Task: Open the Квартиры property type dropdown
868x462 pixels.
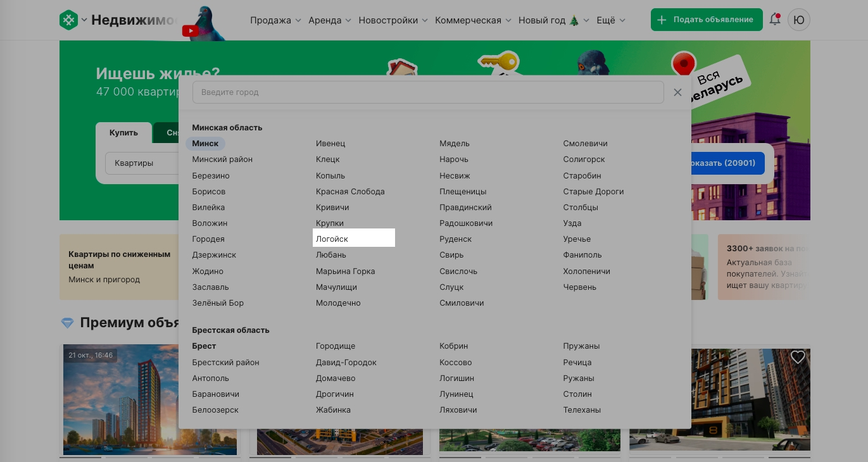Action: tap(142, 163)
